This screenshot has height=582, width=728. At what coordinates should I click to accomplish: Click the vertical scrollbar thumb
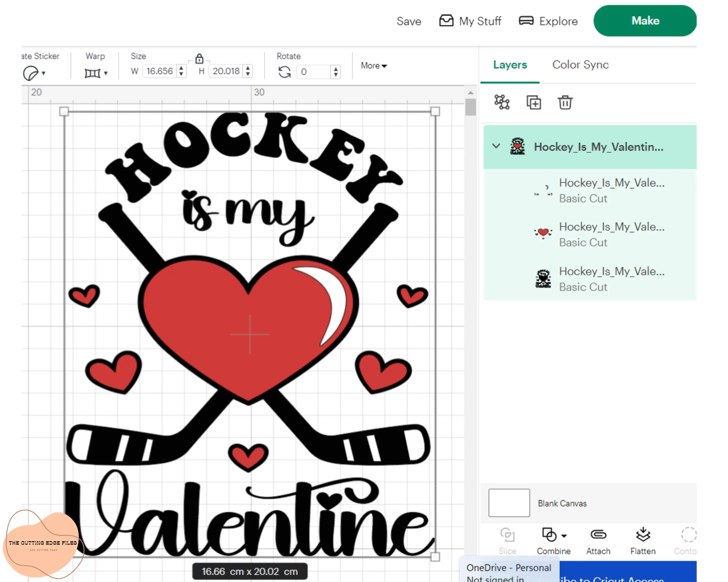470,107
